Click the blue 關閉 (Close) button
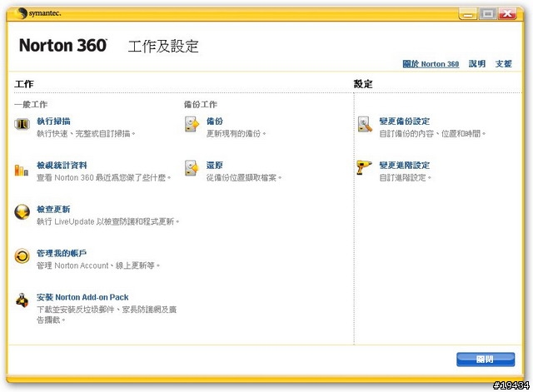The image size is (533, 392). 486,360
